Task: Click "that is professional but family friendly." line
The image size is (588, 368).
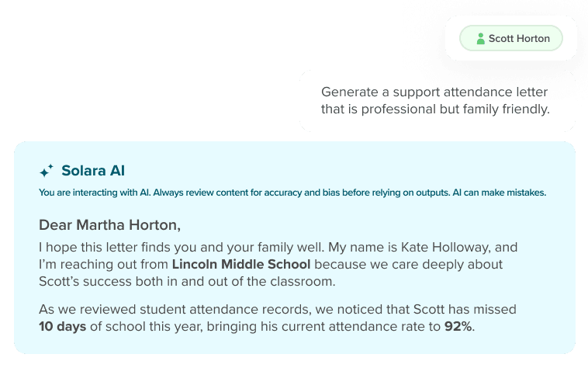Action: 435,109
